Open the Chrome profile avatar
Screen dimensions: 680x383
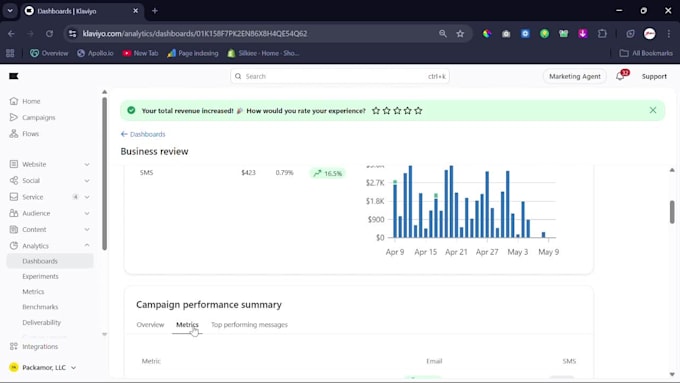pyautogui.click(x=649, y=33)
